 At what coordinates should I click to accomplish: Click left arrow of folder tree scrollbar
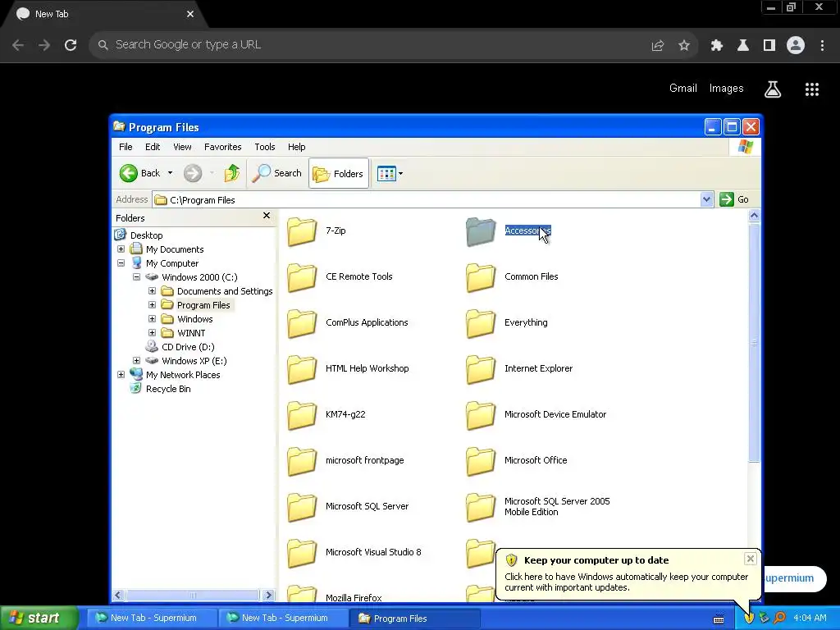118,596
